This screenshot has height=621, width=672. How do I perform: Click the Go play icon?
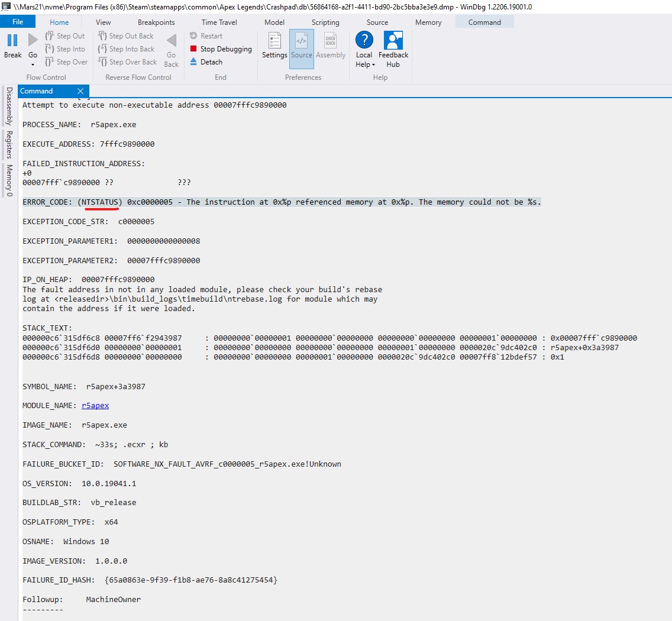tap(33, 40)
